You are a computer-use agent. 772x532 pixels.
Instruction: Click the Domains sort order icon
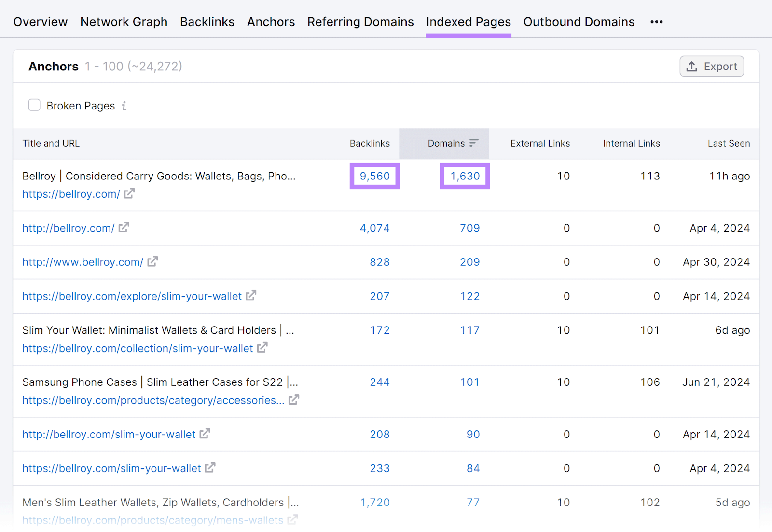[474, 143]
